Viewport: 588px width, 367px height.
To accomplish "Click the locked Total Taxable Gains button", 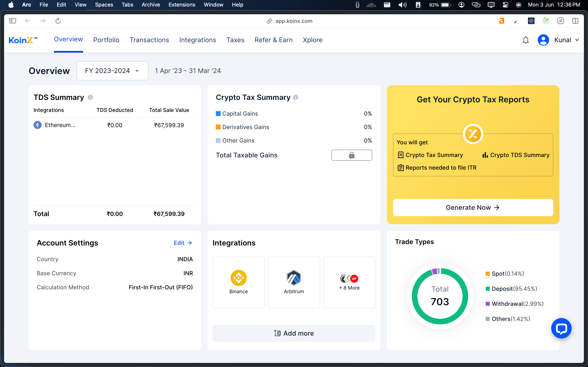I will 351,155.
